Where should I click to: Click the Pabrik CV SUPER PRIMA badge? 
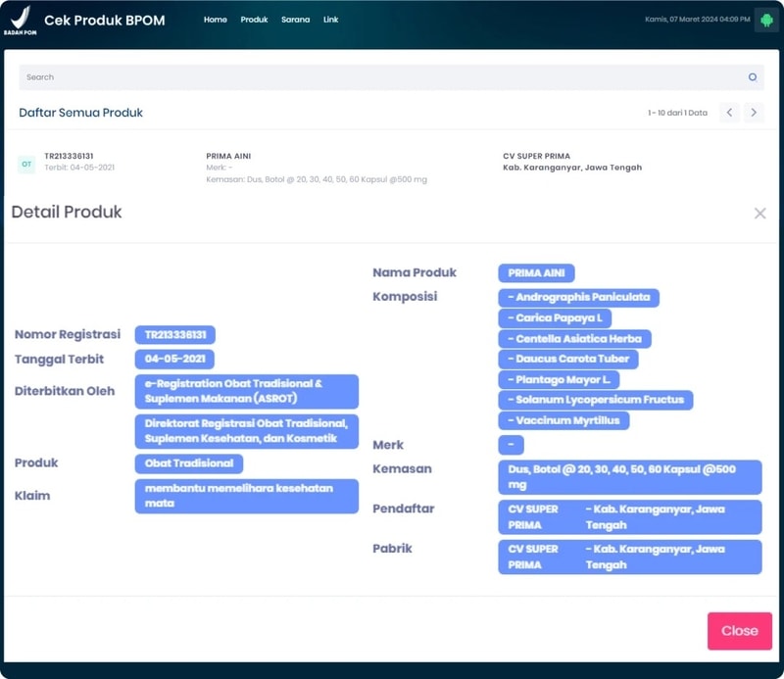coord(630,557)
